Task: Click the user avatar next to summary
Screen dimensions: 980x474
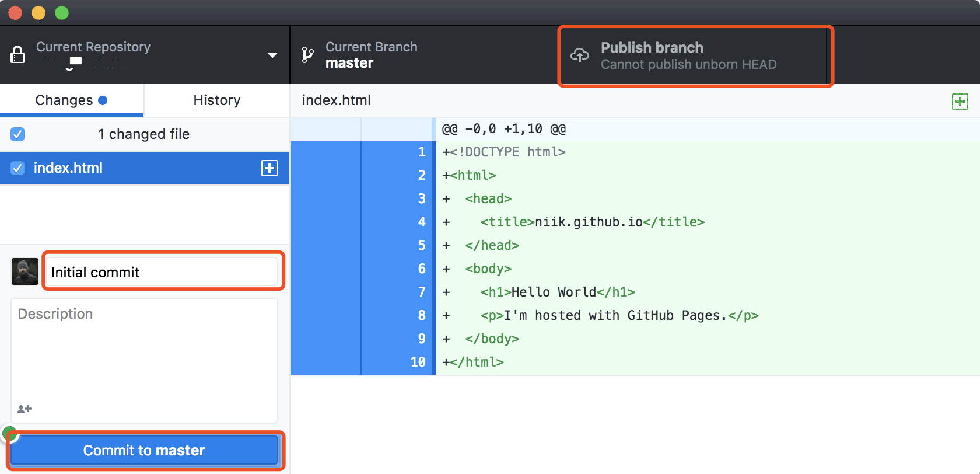Action: [25, 271]
